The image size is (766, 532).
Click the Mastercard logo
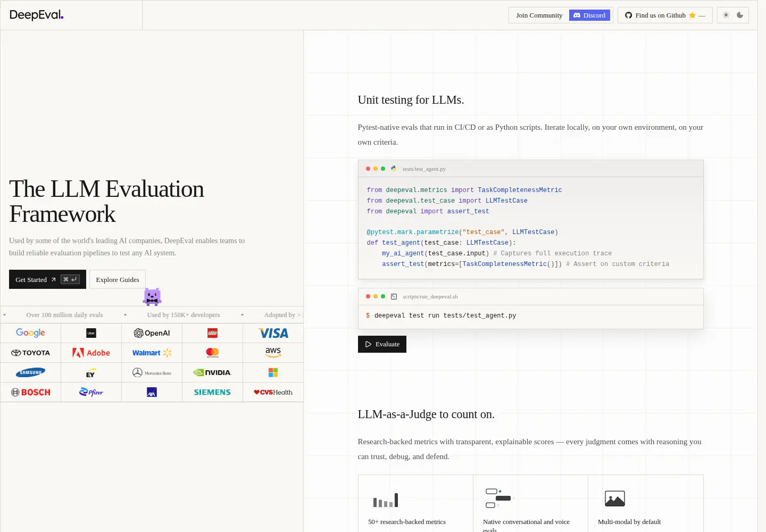tap(212, 353)
